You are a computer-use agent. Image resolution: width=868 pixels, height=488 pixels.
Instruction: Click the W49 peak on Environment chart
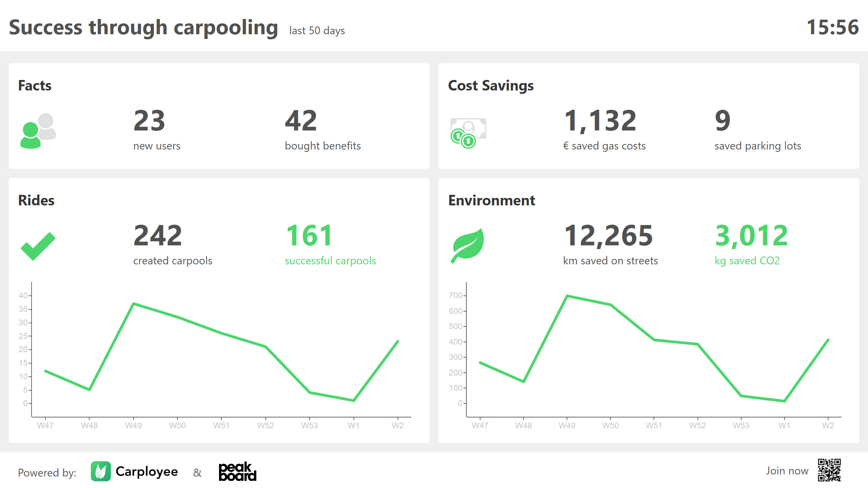[567, 296]
